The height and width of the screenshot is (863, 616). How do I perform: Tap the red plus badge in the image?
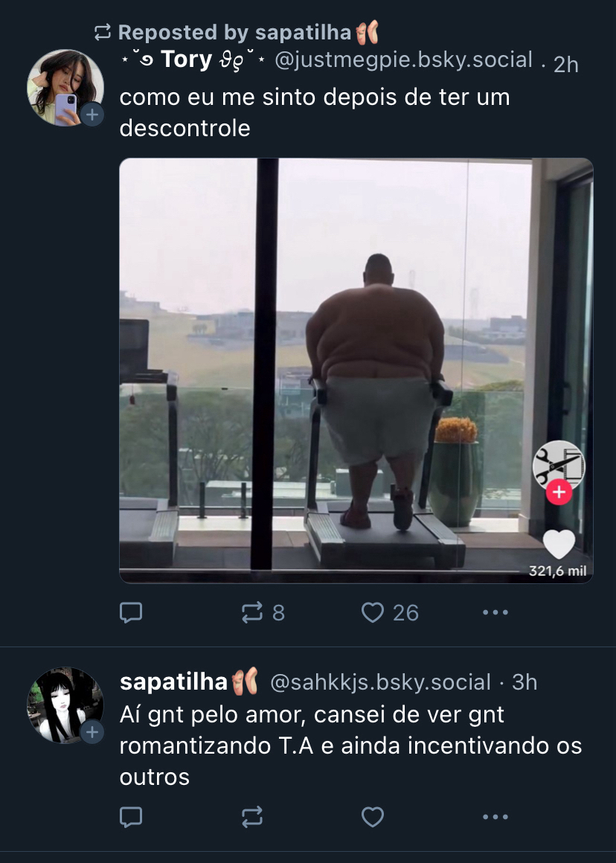[x=559, y=492]
